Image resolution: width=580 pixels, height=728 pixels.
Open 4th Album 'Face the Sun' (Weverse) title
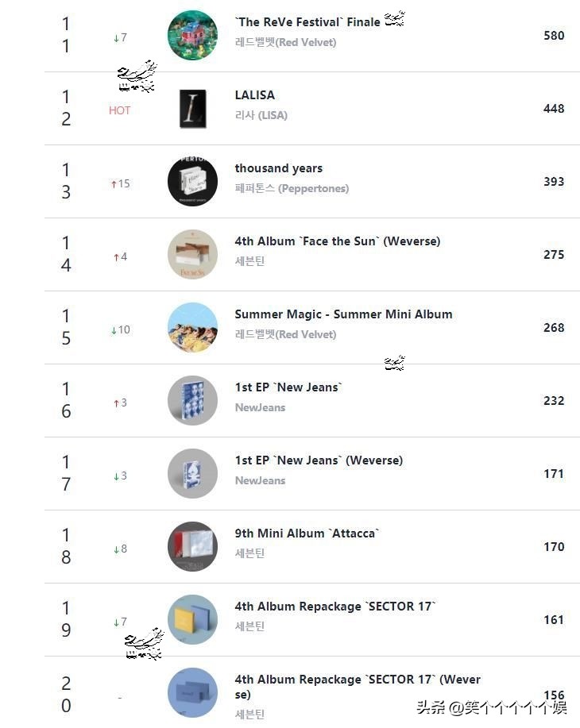pyautogui.click(x=337, y=241)
